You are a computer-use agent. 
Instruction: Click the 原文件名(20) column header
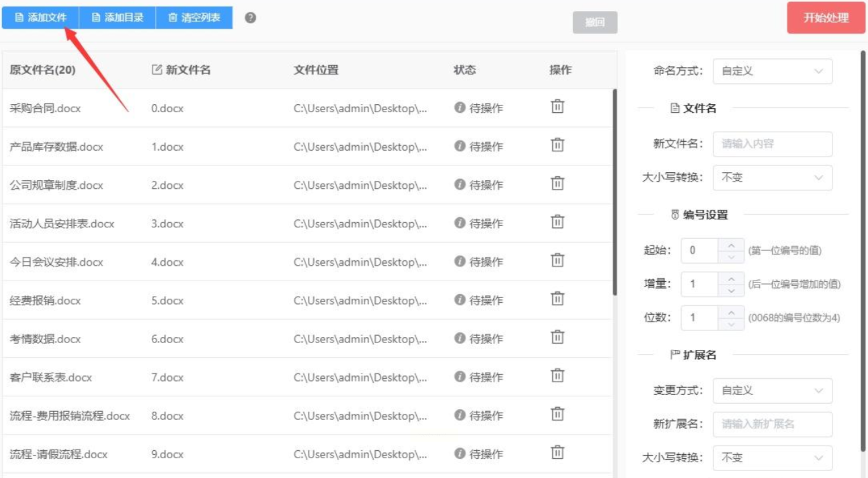(x=42, y=70)
